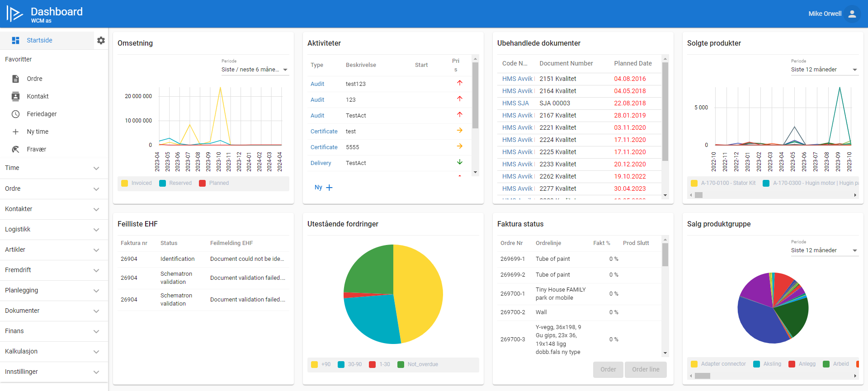This screenshot has width=868, height=391.
Task: Expand the Planlegging menu section
Action: (x=54, y=290)
